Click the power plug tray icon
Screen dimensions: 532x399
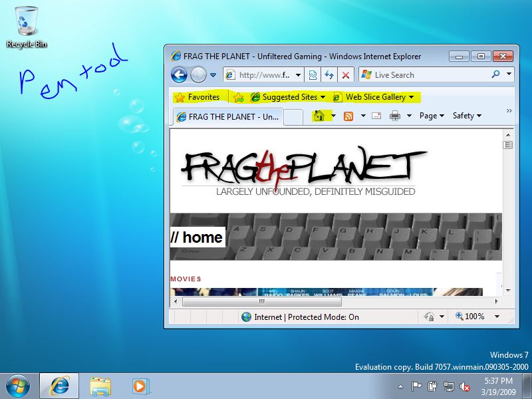tap(432, 386)
